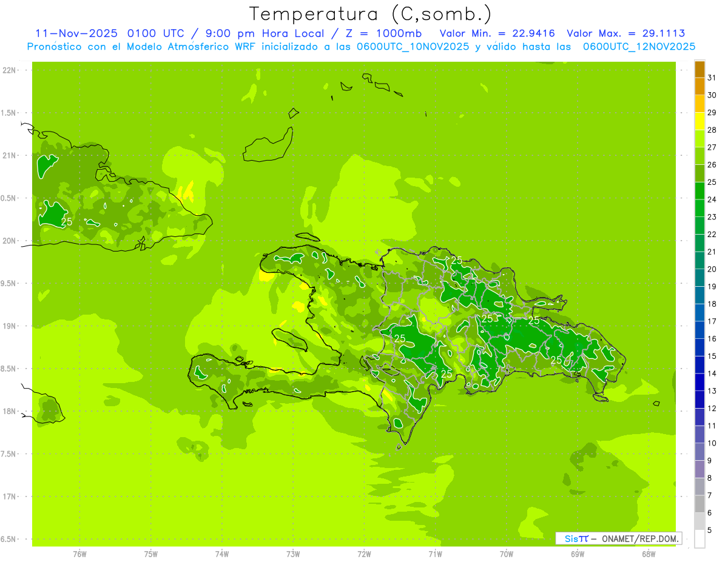This screenshot has height=562, width=728.
Task: Click the 68W longitude axis label
Action: [x=648, y=554]
